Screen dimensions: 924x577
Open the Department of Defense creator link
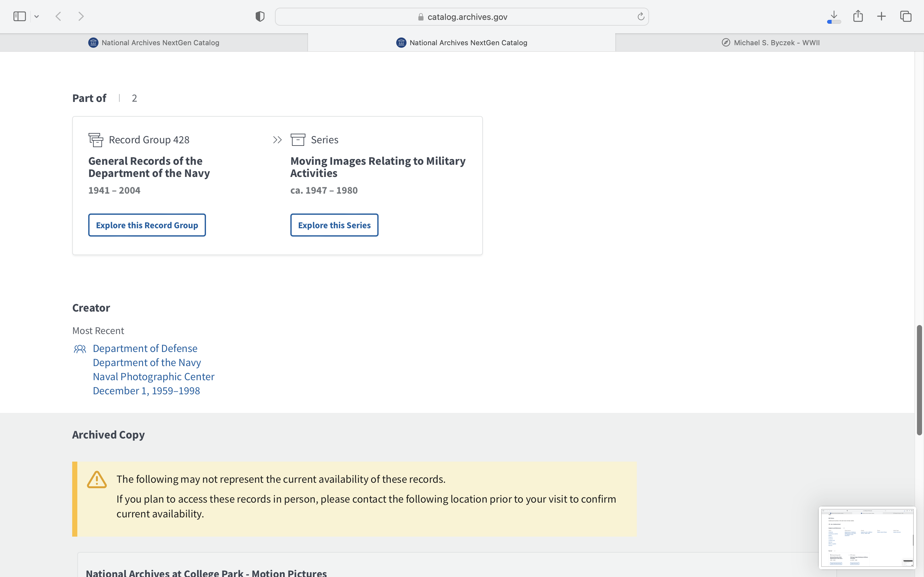(x=145, y=348)
